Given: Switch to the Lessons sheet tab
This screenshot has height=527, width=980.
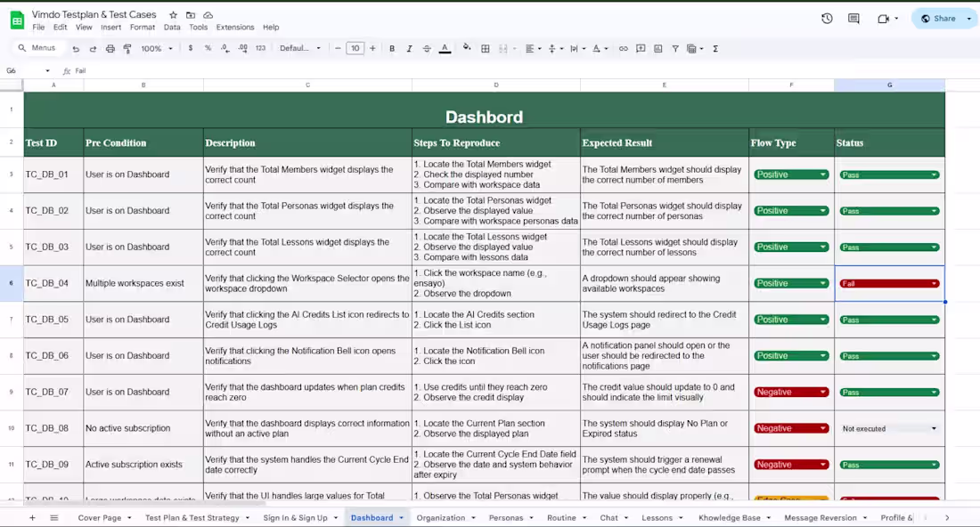Looking at the screenshot, I should 657,517.
